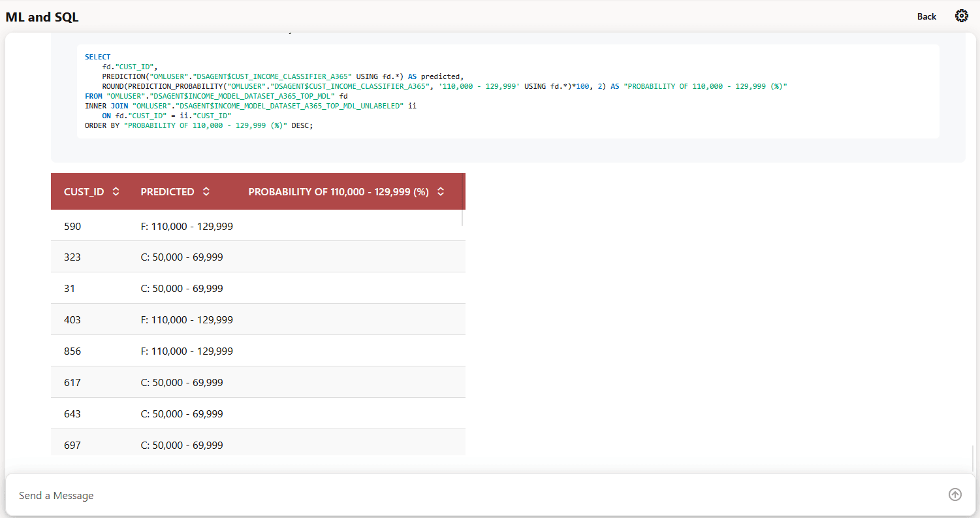Click the SELECT keyword in the SQL code
This screenshot has width=980, height=518.
tap(98, 57)
